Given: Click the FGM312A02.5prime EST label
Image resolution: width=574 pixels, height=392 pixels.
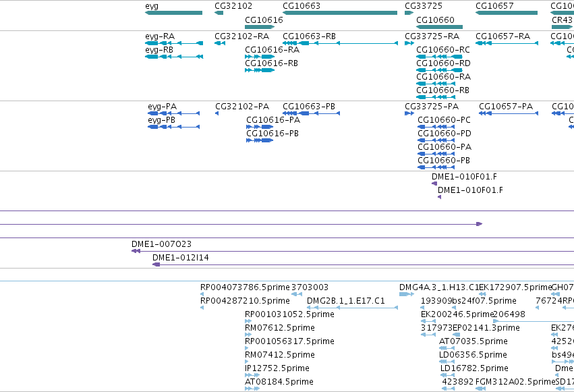Looking at the screenshot, I should [515, 382].
